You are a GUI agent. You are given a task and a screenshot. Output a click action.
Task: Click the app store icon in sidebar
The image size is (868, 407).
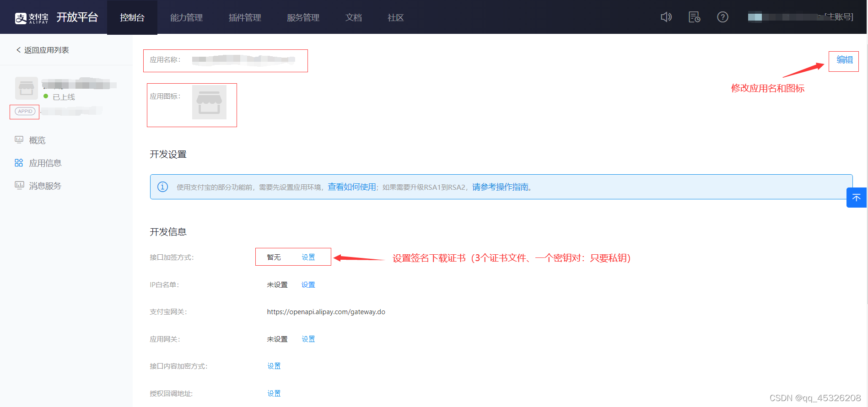pyautogui.click(x=27, y=88)
